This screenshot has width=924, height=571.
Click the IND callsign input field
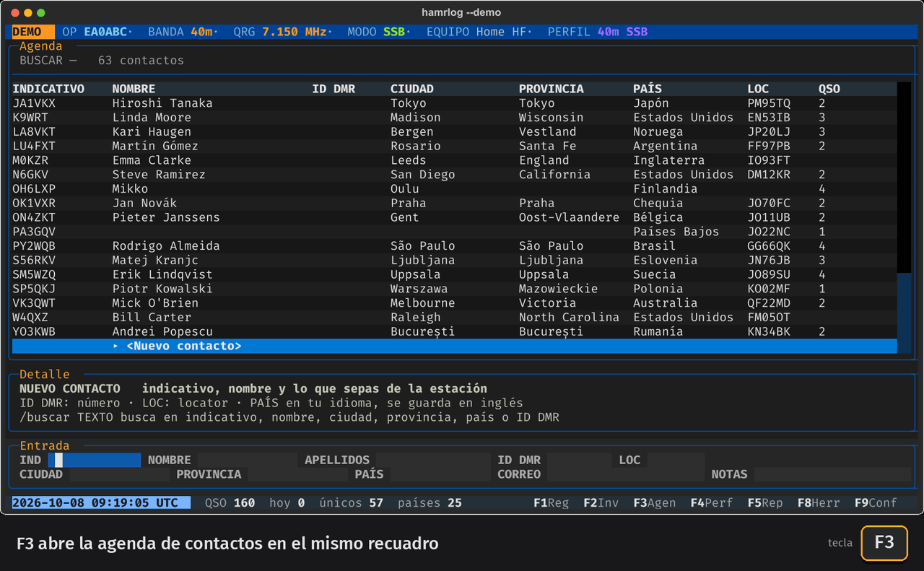(x=95, y=460)
